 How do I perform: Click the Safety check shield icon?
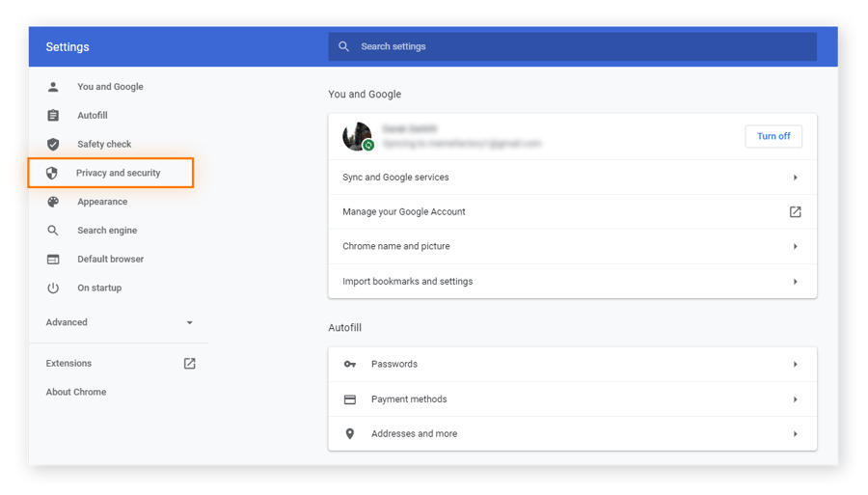coord(53,144)
